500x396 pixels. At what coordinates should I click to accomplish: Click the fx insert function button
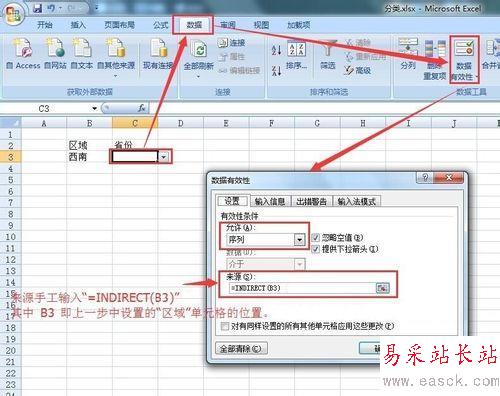[142, 108]
